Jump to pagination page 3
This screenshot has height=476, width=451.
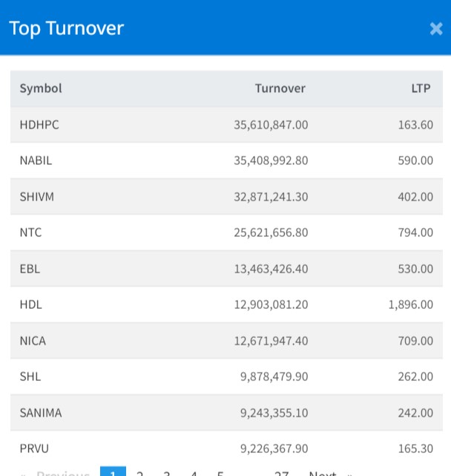[x=167, y=472]
